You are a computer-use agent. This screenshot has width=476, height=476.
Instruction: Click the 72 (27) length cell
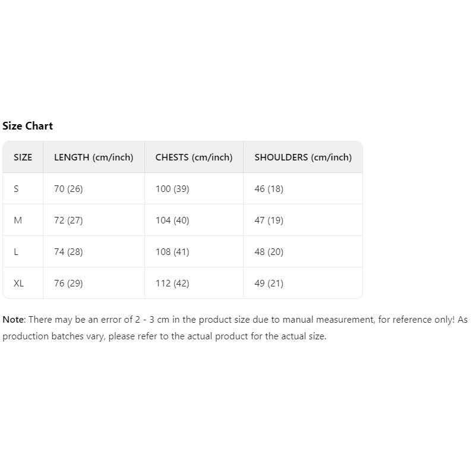point(68,220)
